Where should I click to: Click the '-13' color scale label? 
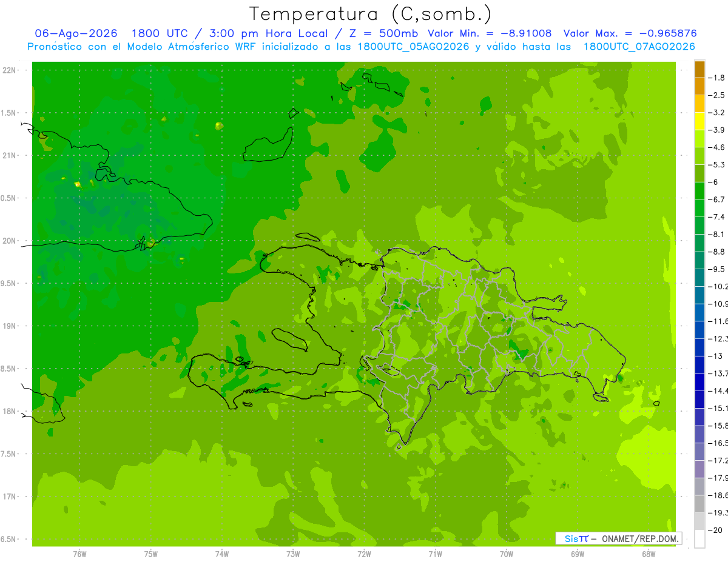pos(716,356)
